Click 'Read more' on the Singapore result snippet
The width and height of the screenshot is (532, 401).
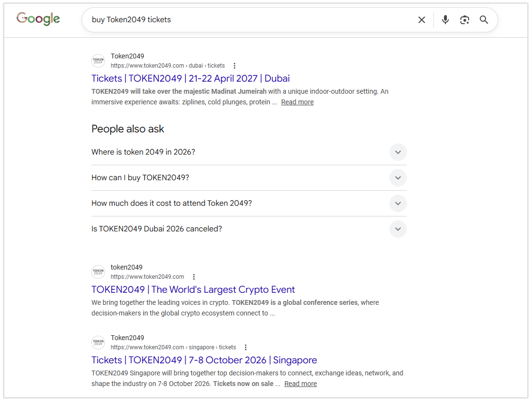300,383
